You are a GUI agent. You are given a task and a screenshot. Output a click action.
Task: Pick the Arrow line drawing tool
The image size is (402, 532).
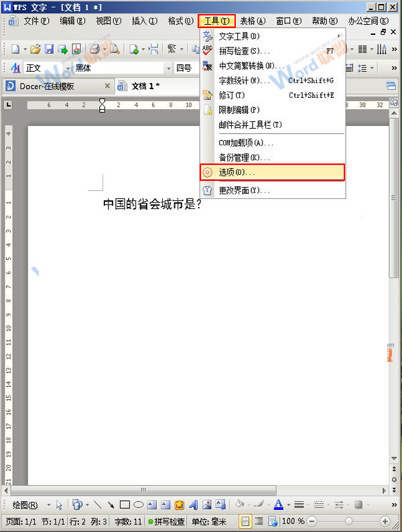click(111, 505)
